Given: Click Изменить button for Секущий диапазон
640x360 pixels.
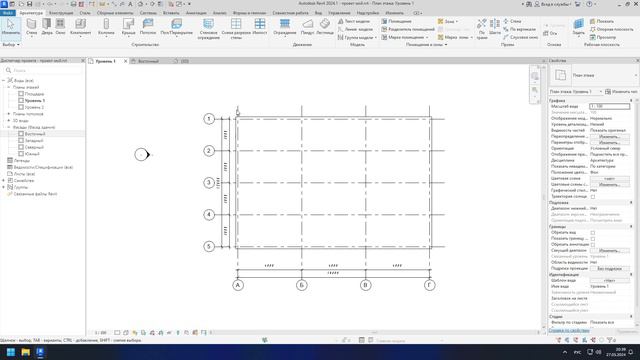Looking at the screenshot, I should (610, 251).
